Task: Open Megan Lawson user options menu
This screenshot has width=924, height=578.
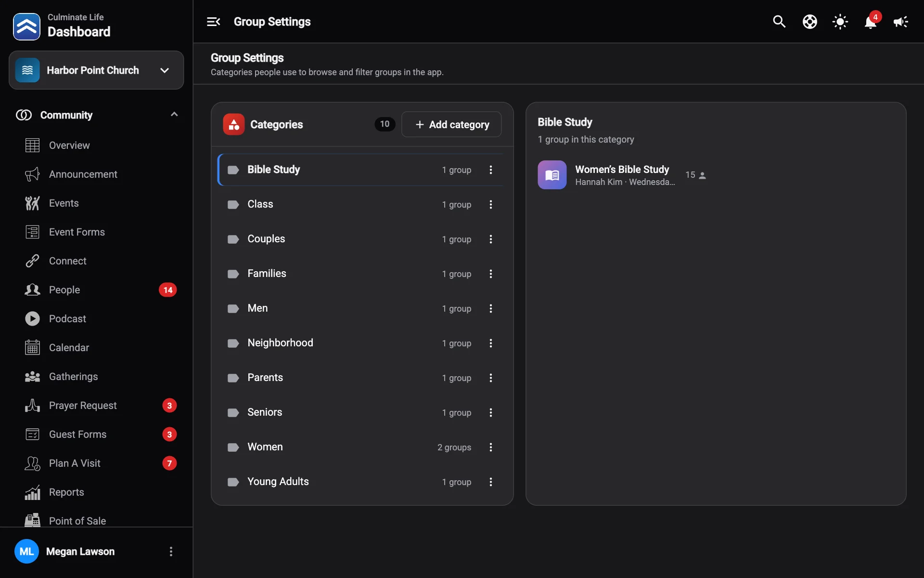Action: coord(171,552)
